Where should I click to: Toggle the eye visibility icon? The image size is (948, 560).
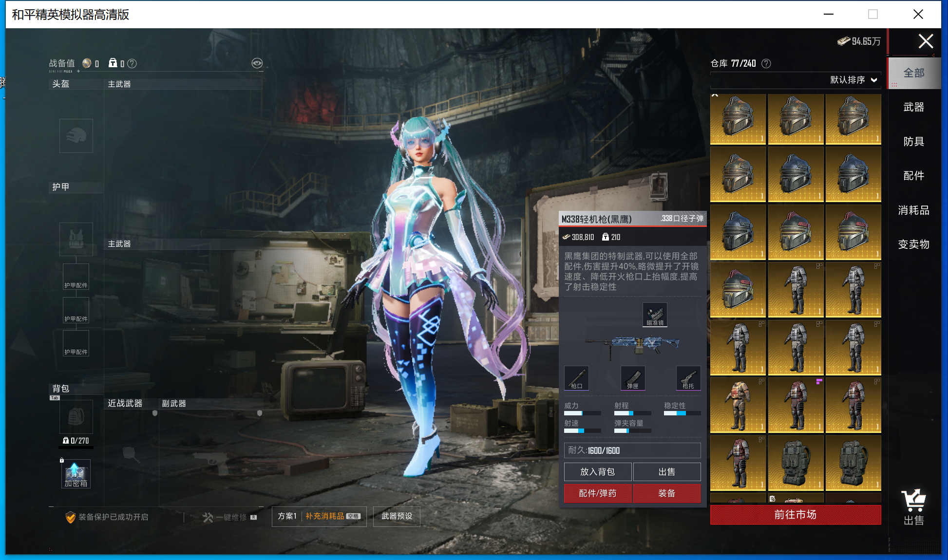click(257, 63)
